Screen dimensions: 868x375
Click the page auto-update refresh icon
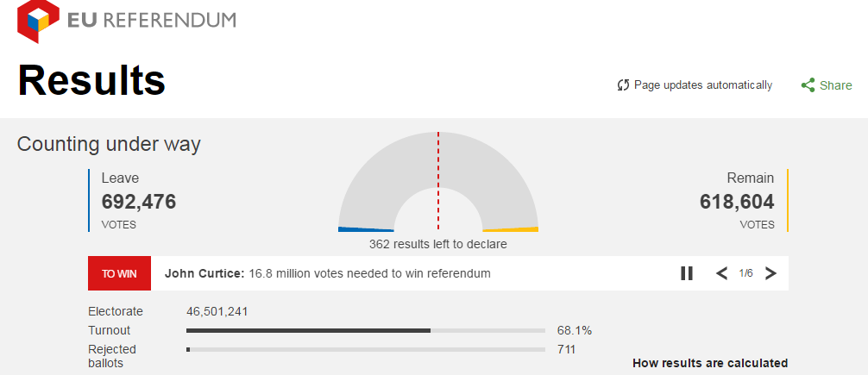(623, 85)
